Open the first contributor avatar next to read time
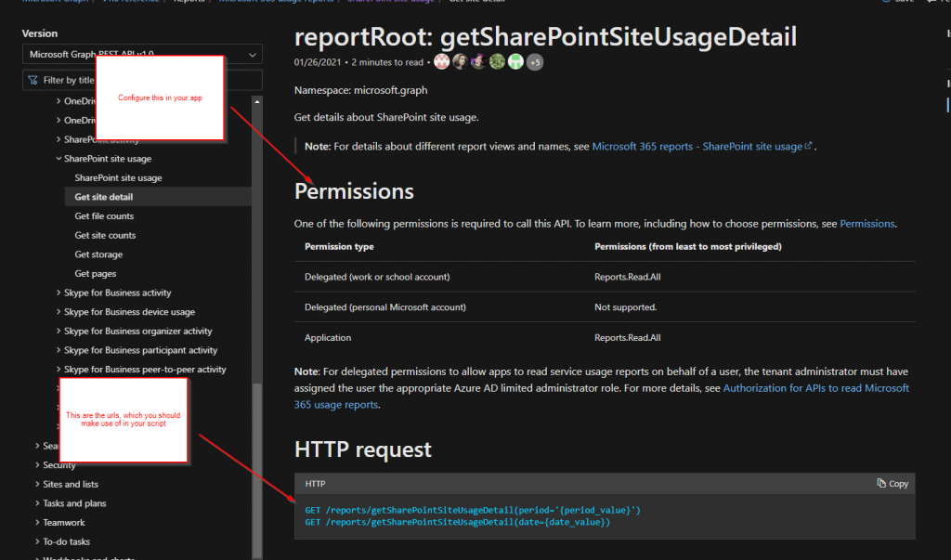Image resolution: width=951 pixels, height=560 pixels. 441,61
